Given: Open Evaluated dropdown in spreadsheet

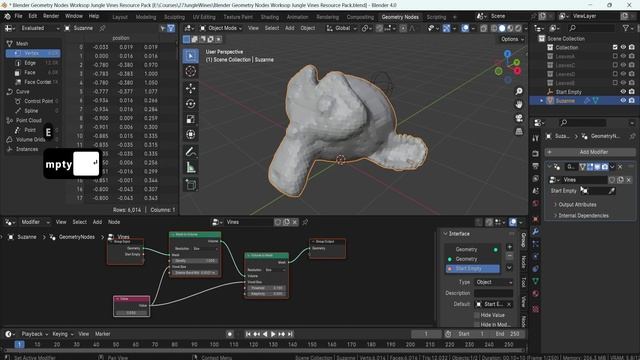Looking at the screenshot, I should click(x=39, y=28).
